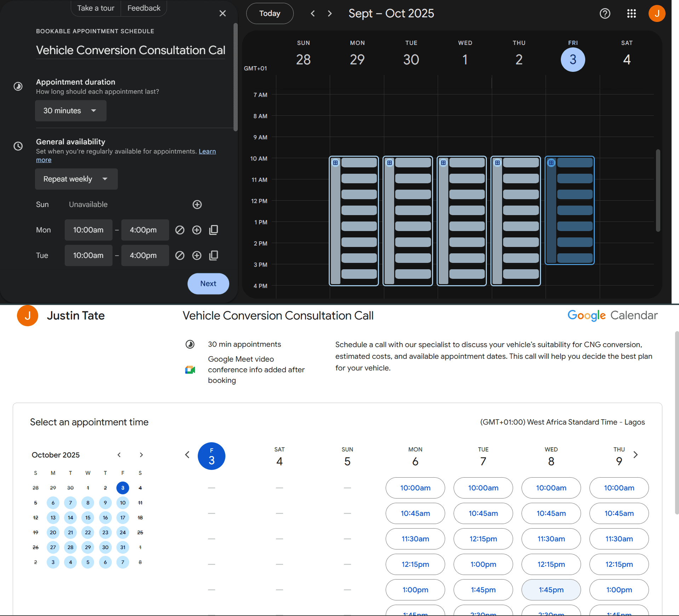Open the Repeat weekly dropdown
679x616 pixels.
coord(76,179)
